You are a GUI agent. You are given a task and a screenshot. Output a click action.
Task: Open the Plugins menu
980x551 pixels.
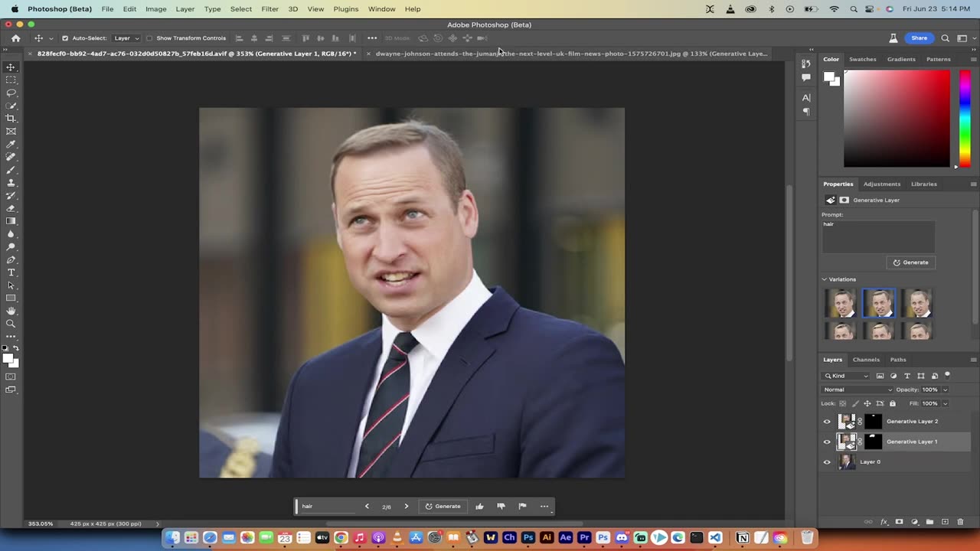pos(345,9)
